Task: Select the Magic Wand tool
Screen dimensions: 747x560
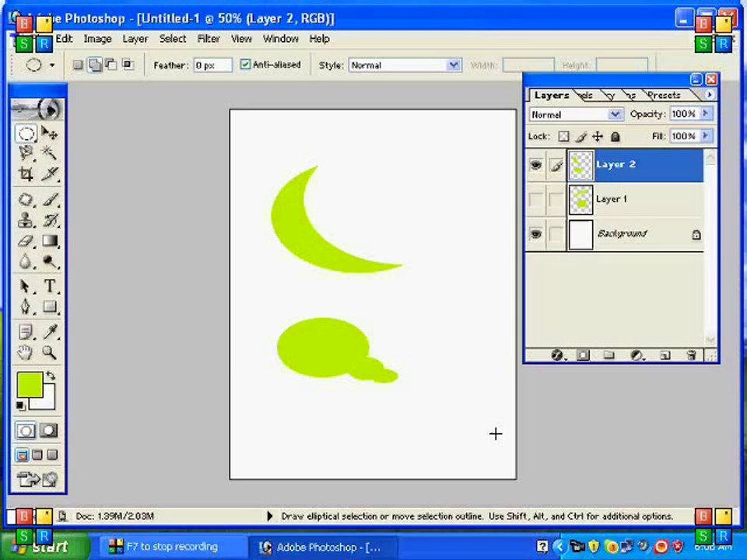Action: (x=50, y=153)
